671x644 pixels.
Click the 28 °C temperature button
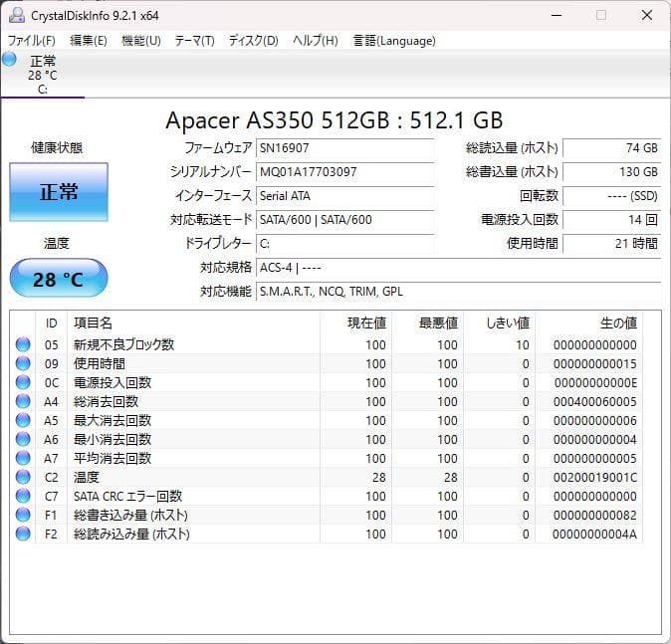tap(59, 278)
